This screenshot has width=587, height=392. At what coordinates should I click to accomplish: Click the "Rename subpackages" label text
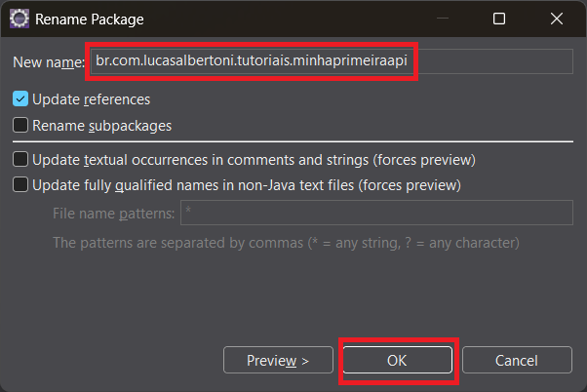pyautogui.click(x=101, y=125)
